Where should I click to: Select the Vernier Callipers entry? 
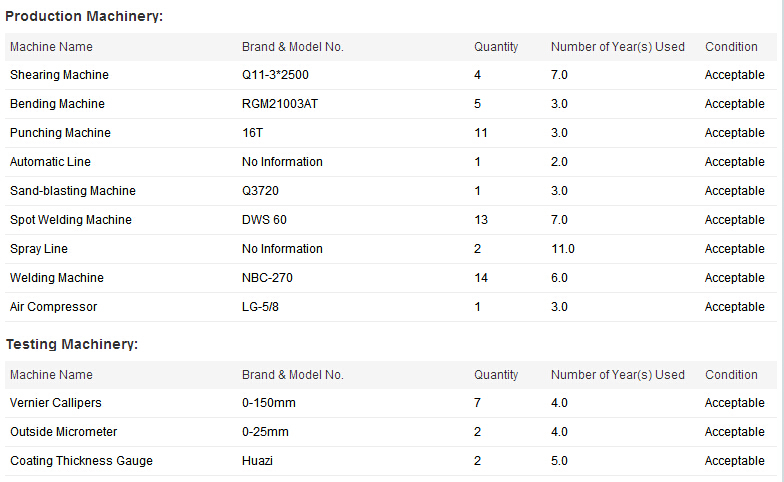click(56, 403)
